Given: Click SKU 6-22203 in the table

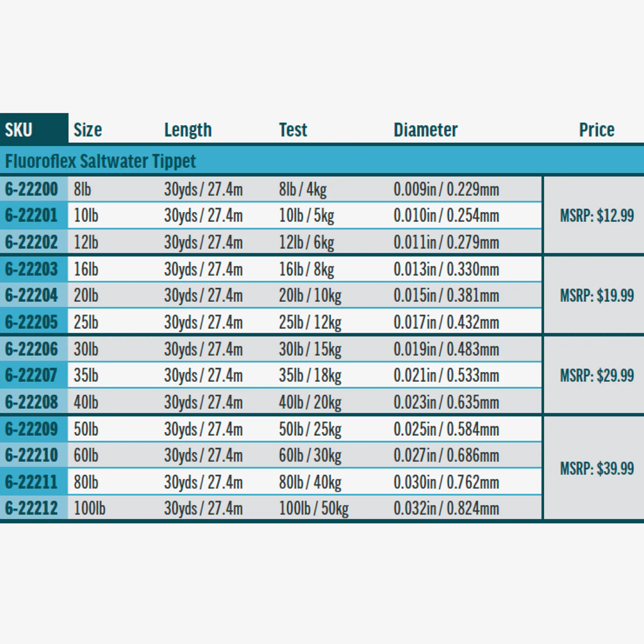Looking at the screenshot, I should [31, 269].
